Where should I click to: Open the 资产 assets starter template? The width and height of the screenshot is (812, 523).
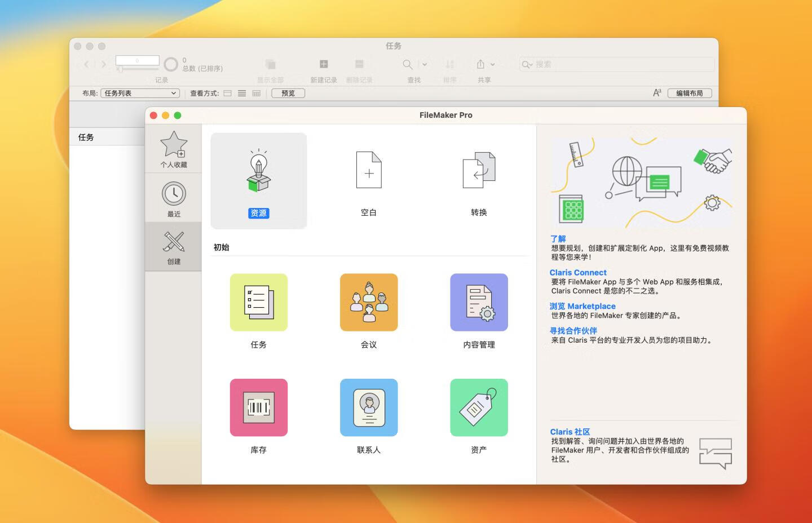(x=479, y=416)
